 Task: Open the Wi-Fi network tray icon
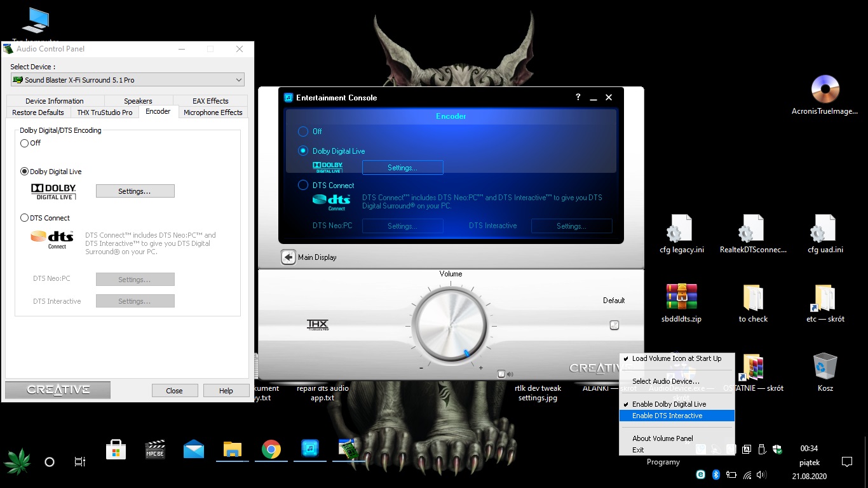(x=747, y=475)
